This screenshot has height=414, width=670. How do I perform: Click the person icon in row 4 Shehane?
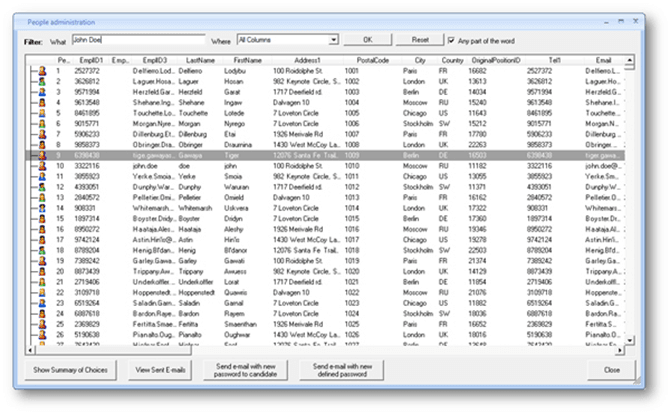tap(42, 103)
